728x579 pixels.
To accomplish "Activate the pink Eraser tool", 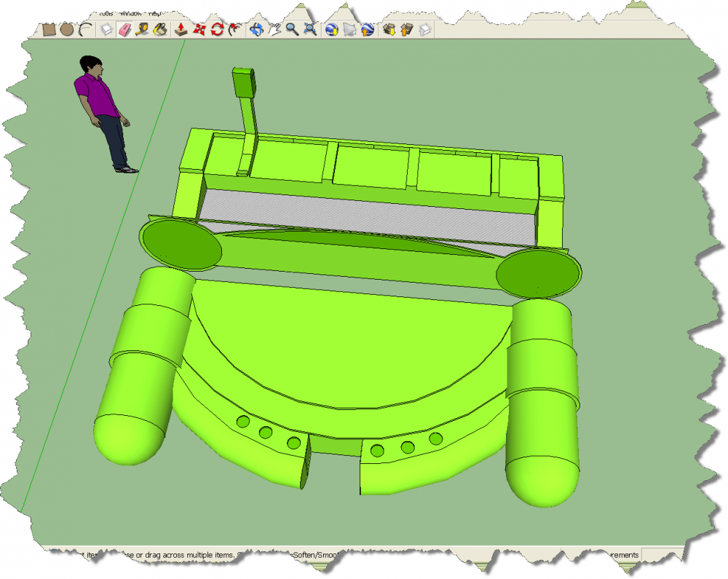I will click(x=124, y=30).
